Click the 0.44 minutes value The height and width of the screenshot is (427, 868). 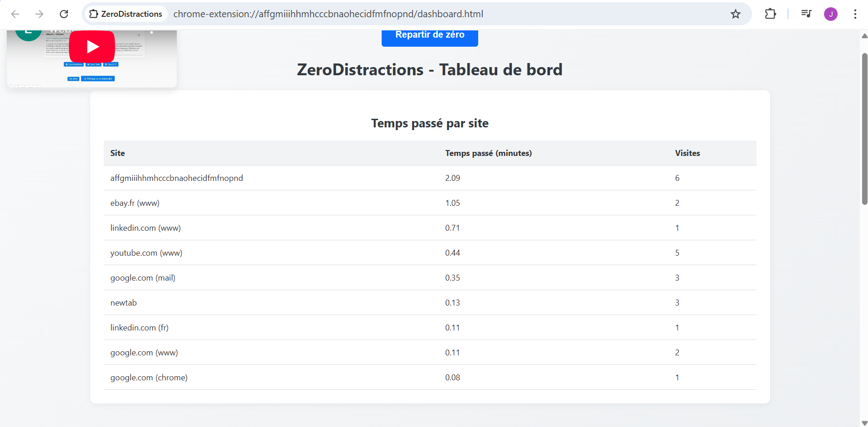click(x=452, y=253)
